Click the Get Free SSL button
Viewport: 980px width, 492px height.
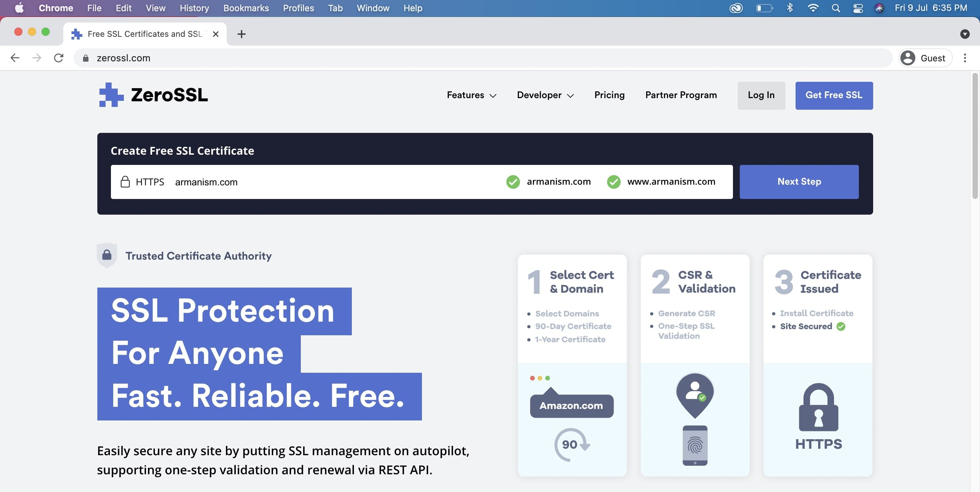tap(833, 95)
